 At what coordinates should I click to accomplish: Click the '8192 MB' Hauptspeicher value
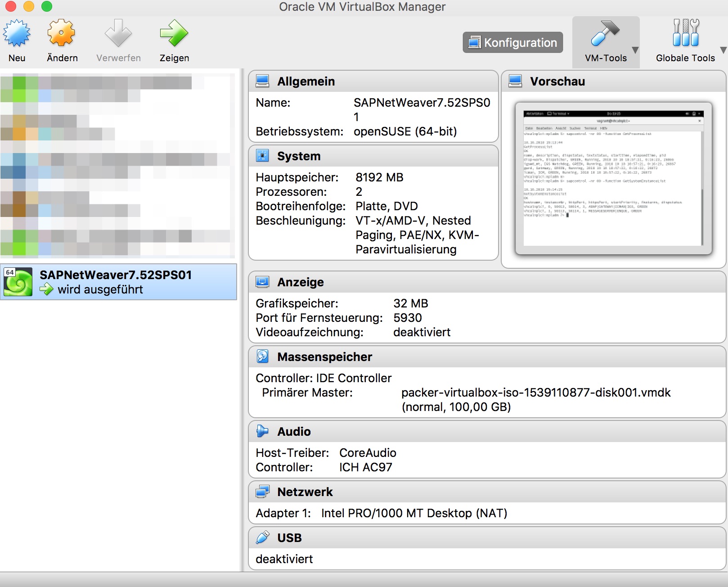(x=379, y=177)
